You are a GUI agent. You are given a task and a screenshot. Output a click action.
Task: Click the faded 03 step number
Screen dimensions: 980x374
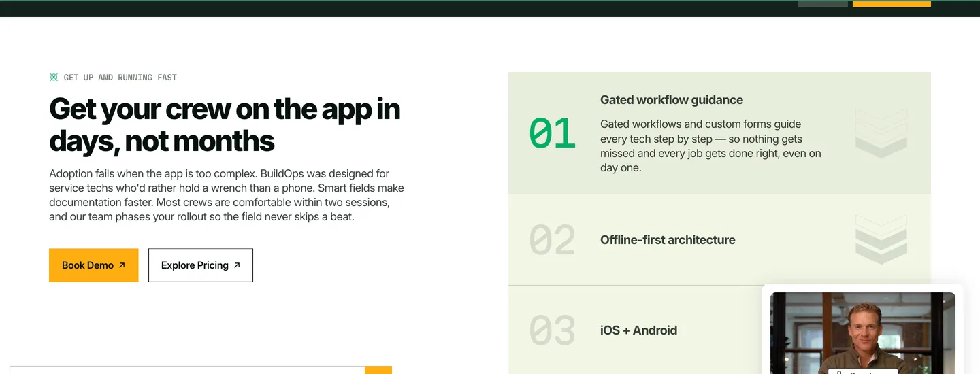pos(552,330)
